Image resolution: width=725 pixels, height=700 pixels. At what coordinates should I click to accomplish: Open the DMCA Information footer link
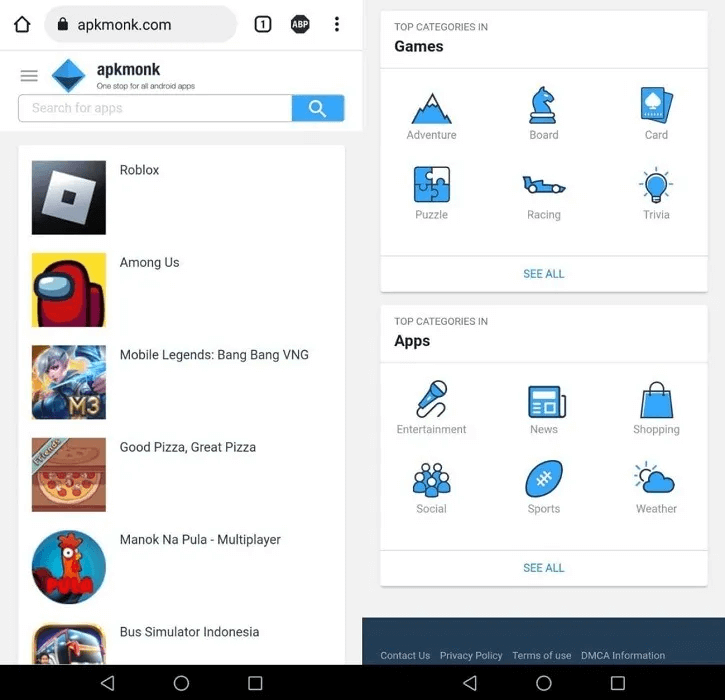623,656
